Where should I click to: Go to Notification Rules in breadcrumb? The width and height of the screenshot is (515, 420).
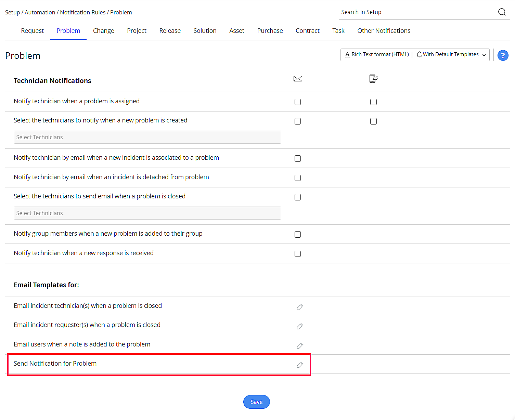point(83,12)
